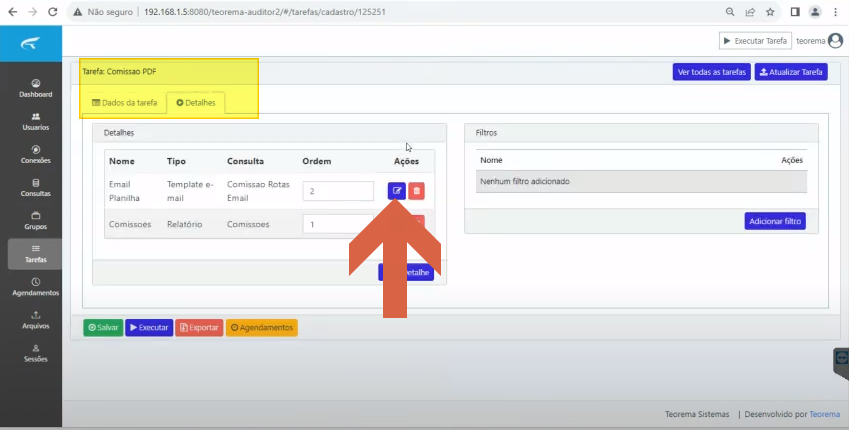Switch to Dados da tarefa tab
This screenshot has height=430, width=849.
pyautogui.click(x=125, y=103)
